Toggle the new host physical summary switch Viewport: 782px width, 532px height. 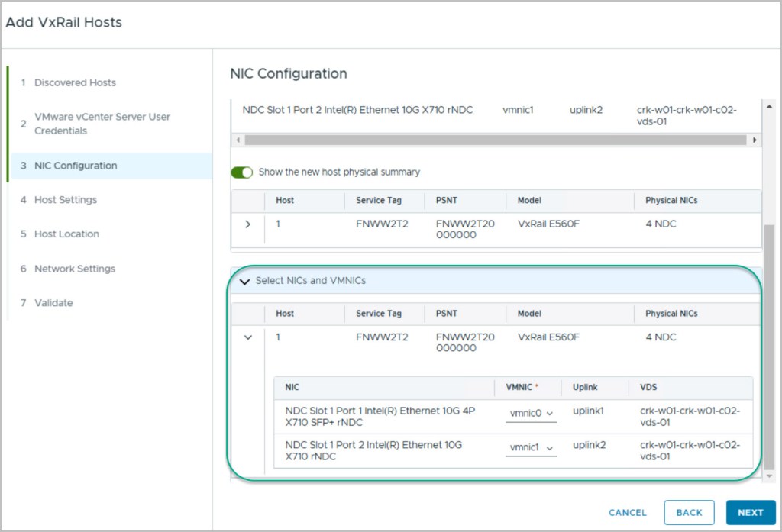pos(242,172)
